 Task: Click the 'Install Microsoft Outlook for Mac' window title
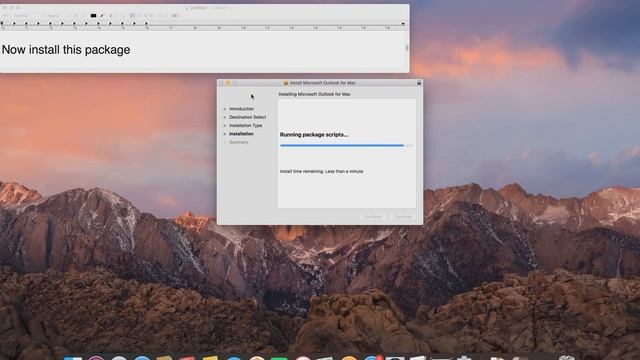click(322, 83)
